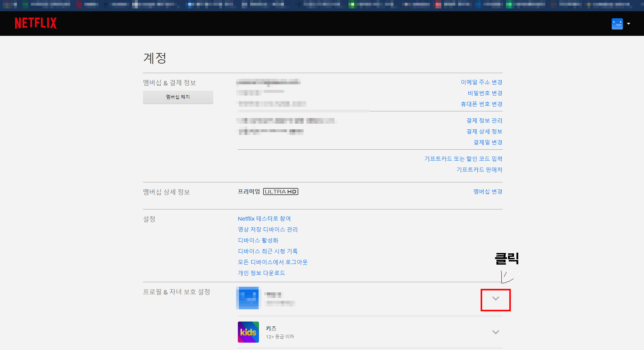This screenshot has width=644, height=350.
Task: Click 모든 디바이스에서 로그아웃 link
Action: pyautogui.click(x=273, y=262)
